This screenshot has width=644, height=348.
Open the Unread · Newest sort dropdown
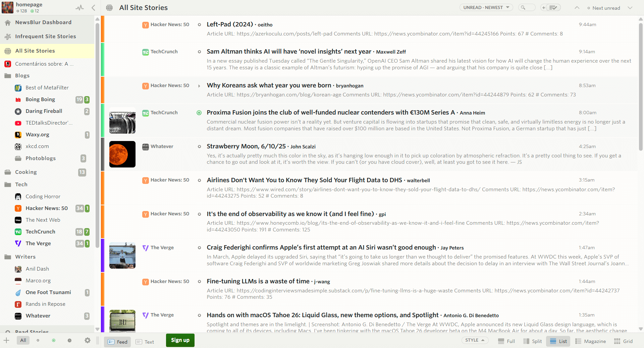[x=486, y=8]
